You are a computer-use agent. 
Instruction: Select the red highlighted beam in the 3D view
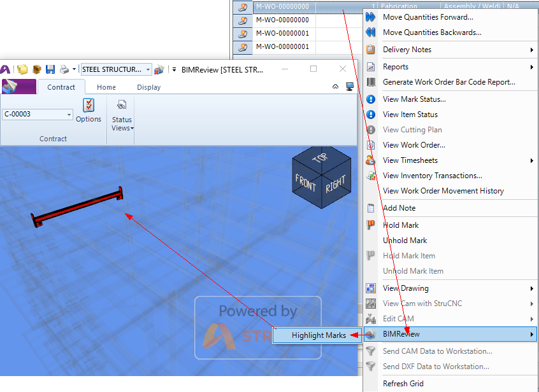pyautogui.click(x=77, y=207)
